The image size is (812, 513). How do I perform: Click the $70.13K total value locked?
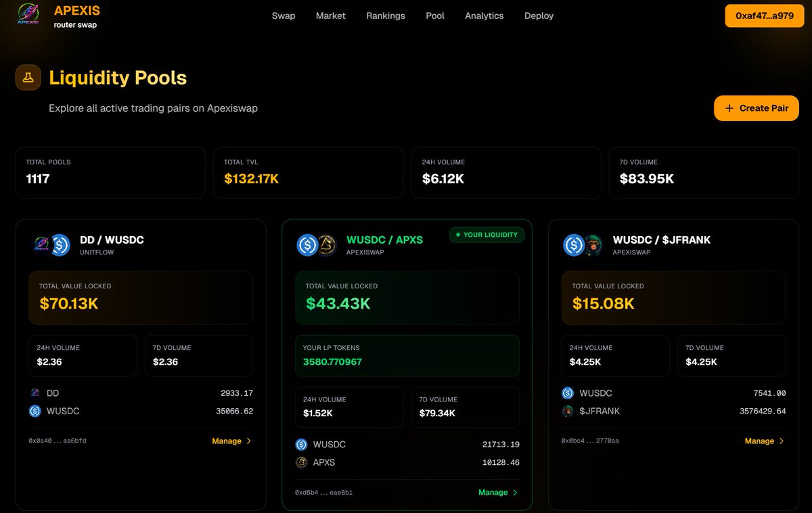(69, 304)
